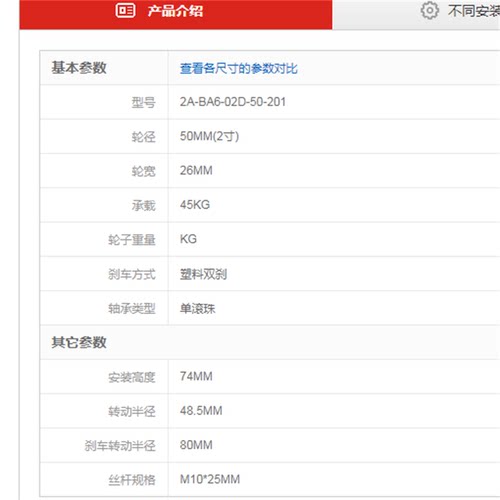Screen dimensions: 500x500
Task: Select the 45KG load value
Action: (195, 205)
